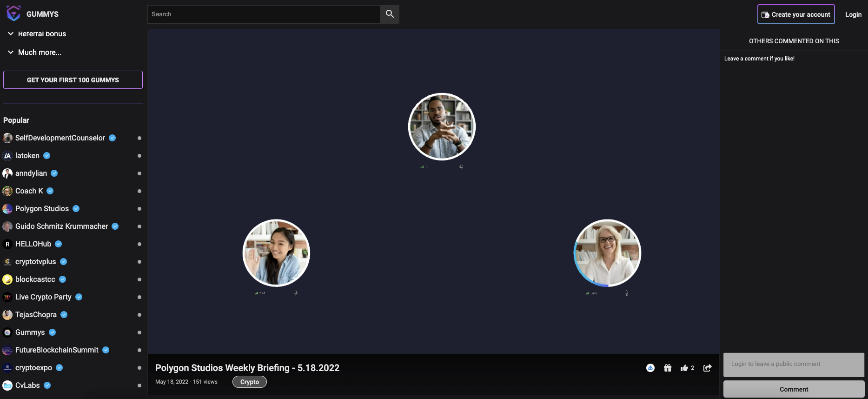Click the Create your account button label
The width and height of the screenshot is (868, 399).
click(x=801, y=14)
